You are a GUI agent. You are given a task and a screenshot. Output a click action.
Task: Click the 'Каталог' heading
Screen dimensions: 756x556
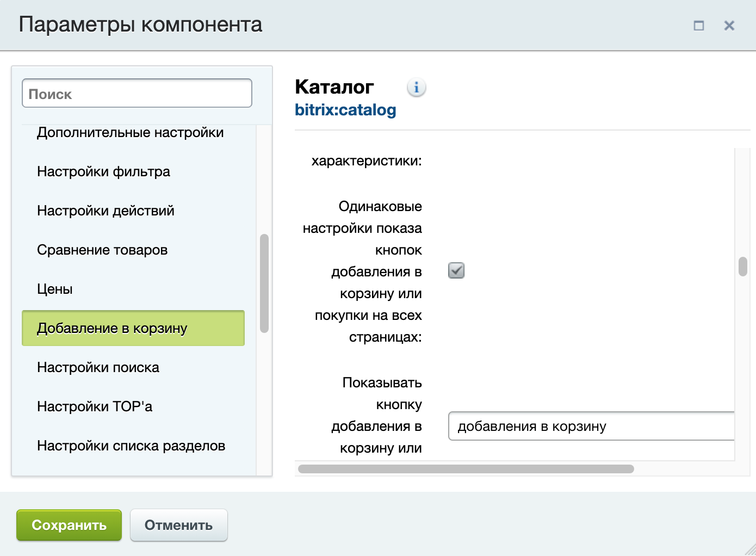click(x=334, y=87)
